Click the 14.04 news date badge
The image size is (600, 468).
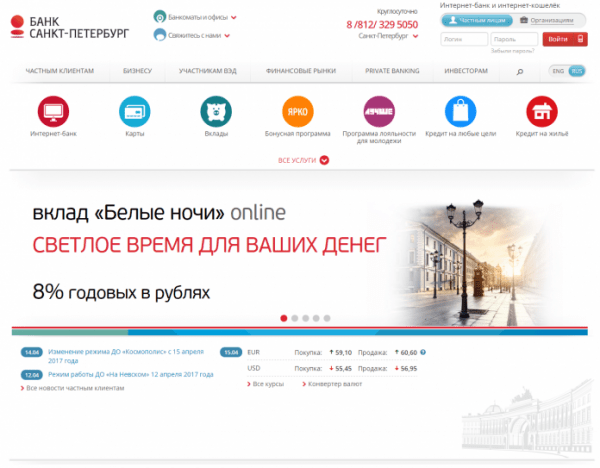click(x=32, y=352)
